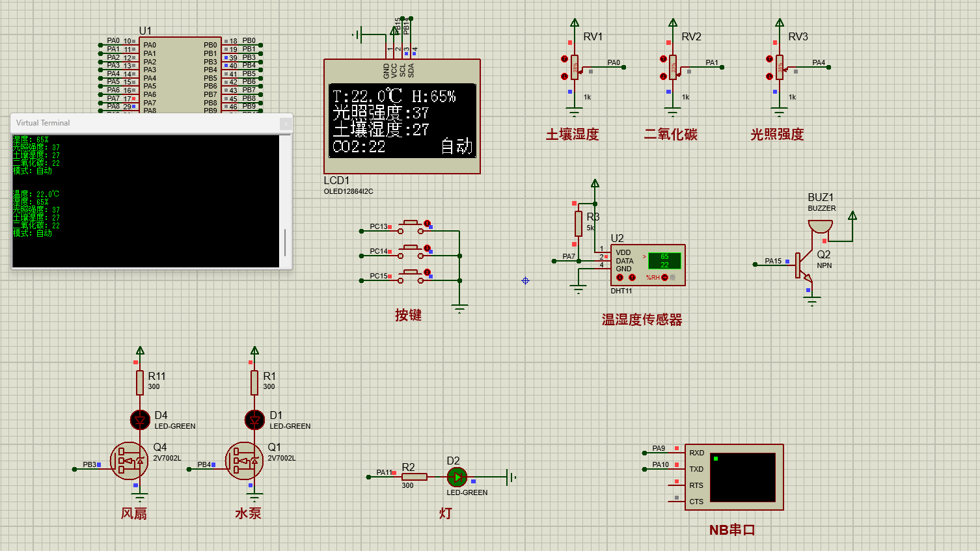
Task: Click DHT11 sensor increase value arrow
Action: 631,277
